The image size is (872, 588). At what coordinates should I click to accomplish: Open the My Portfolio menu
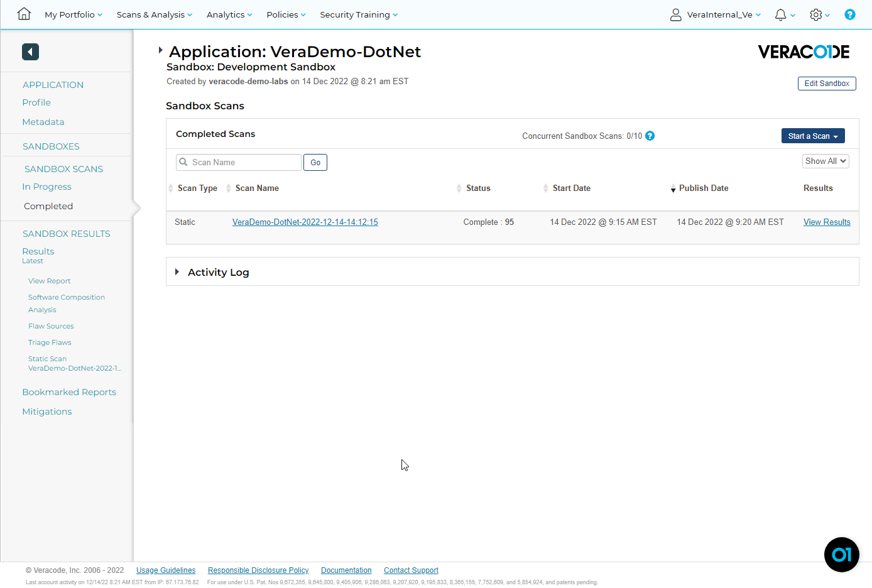[74, 14]
